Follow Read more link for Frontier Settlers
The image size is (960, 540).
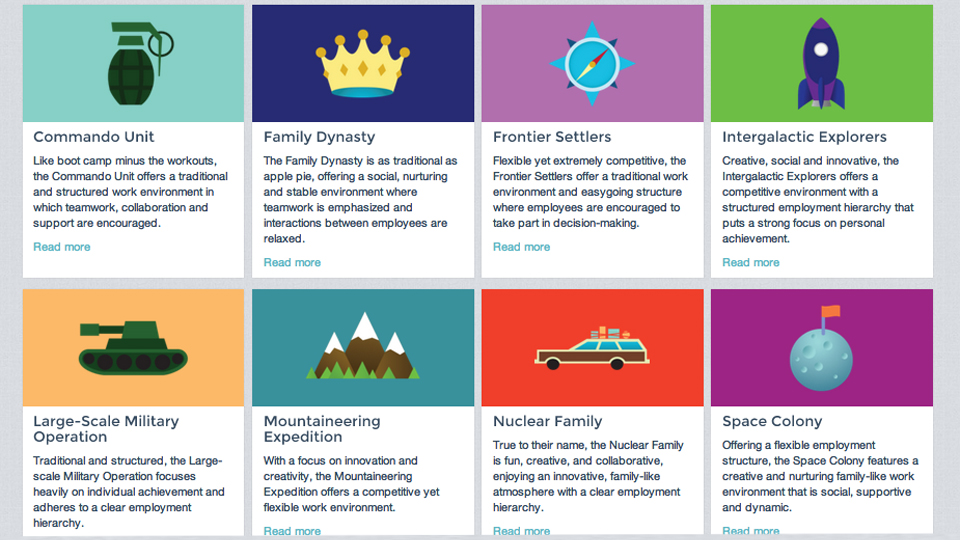[521, 247]
